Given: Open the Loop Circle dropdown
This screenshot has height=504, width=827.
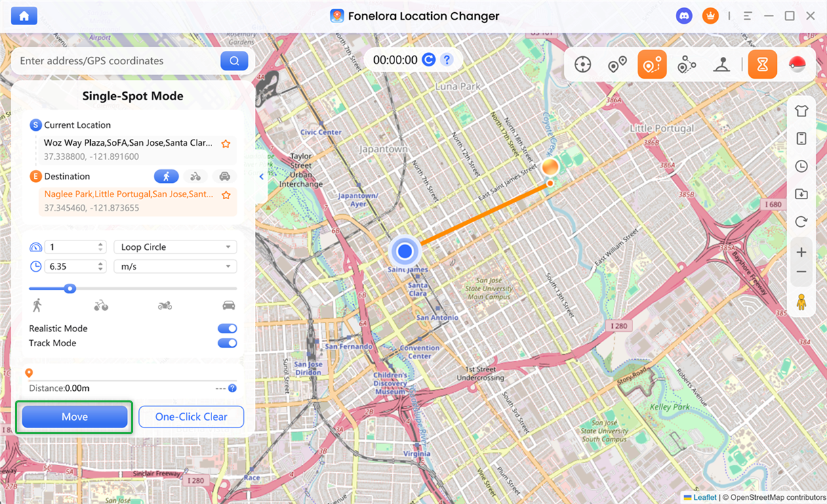Looking at the screenshot, I should tap(175, 247).
